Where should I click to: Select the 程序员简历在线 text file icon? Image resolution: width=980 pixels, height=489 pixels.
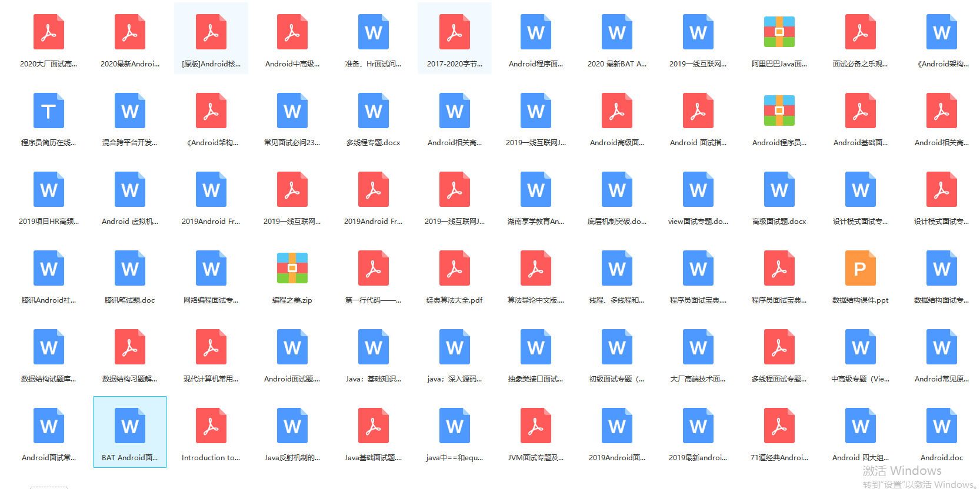[49, 110]
